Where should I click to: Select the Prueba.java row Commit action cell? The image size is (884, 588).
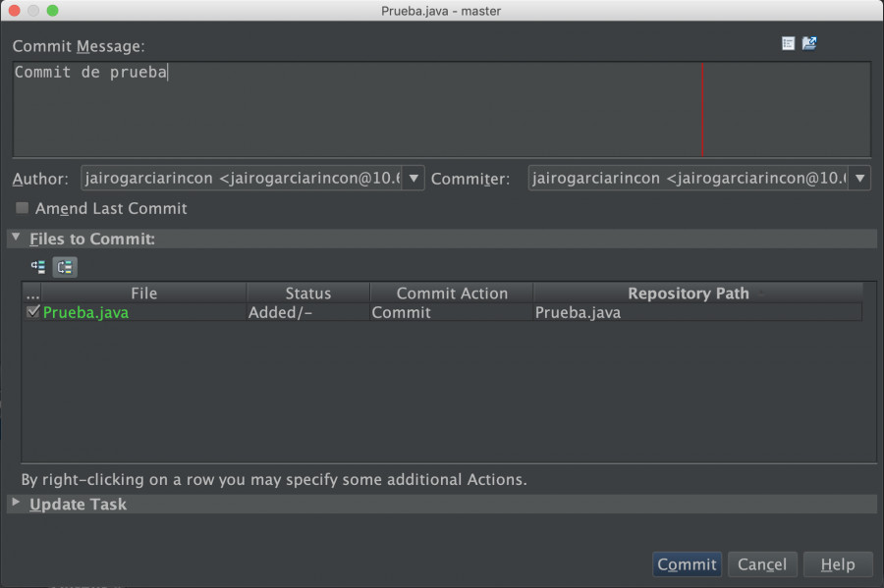point(451,312)
